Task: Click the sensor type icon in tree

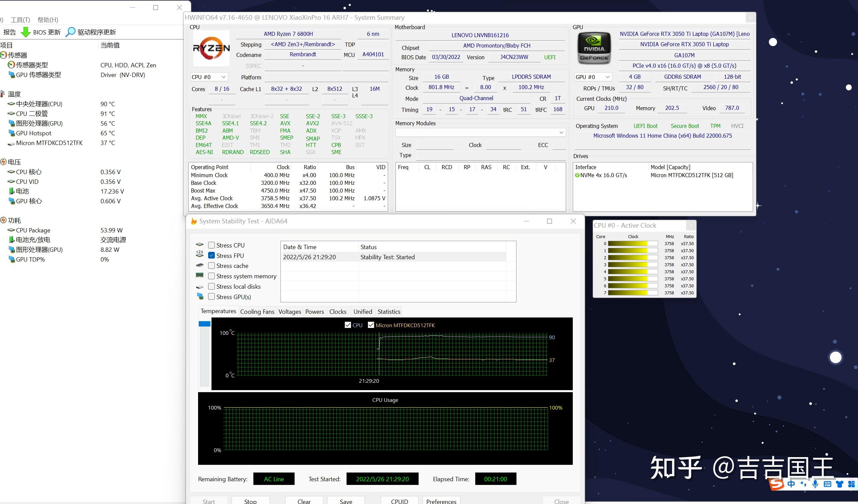Action: (x=11, y=65)
